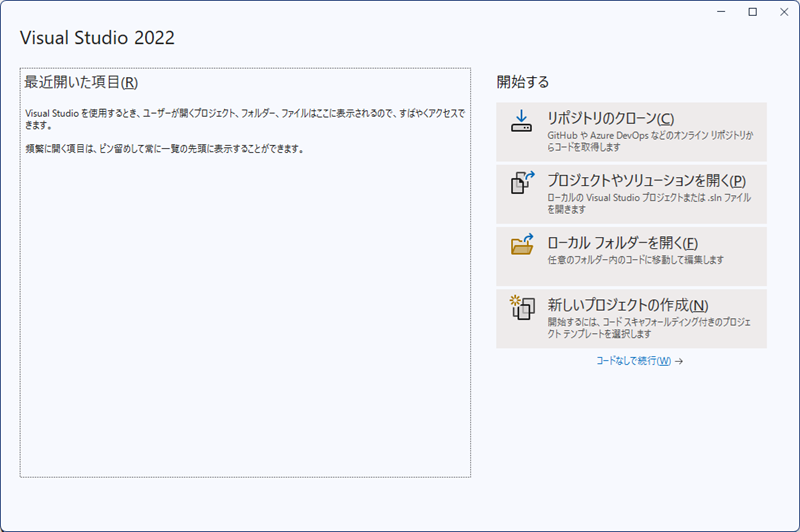Minimize the Visual Studio 2022 window
The height and width of the screenshot is (532, 800).
point(721,12)
